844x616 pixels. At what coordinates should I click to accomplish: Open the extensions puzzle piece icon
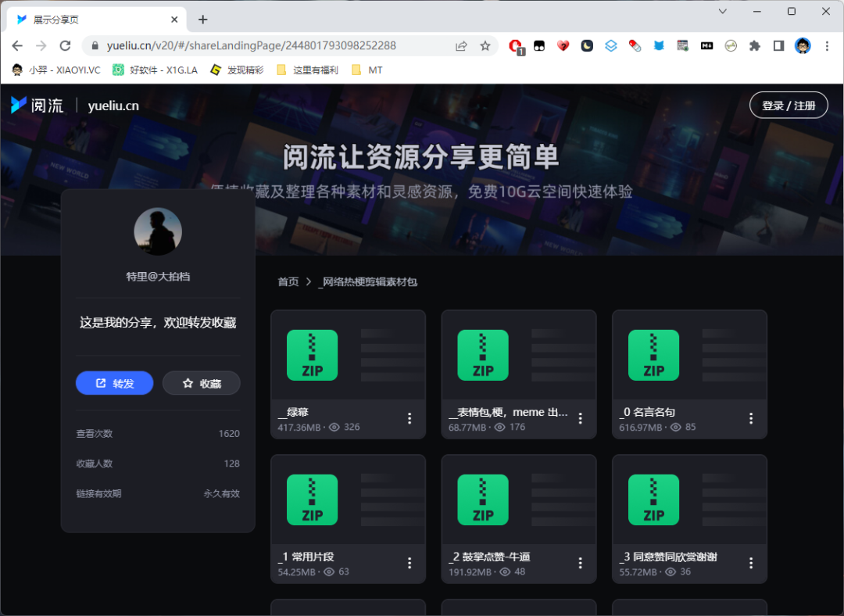(755, 45)
